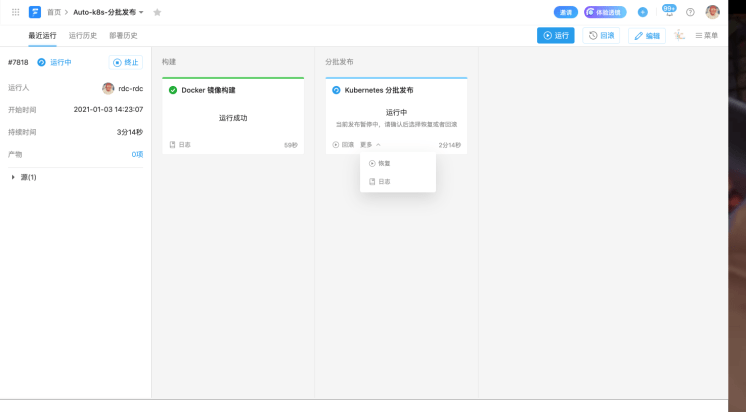This screenshot has width=746, height=412.
Task: Expand the 源(1) tree item
Action: click(13, 177)
